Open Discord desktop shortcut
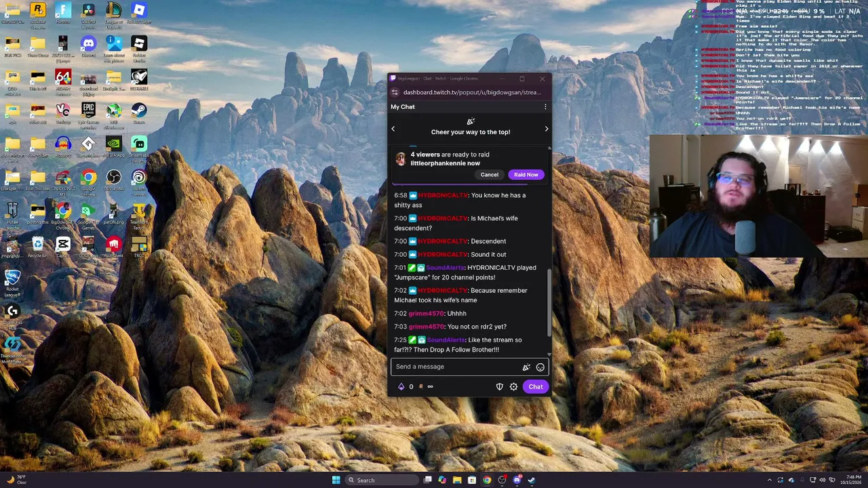 88,46
